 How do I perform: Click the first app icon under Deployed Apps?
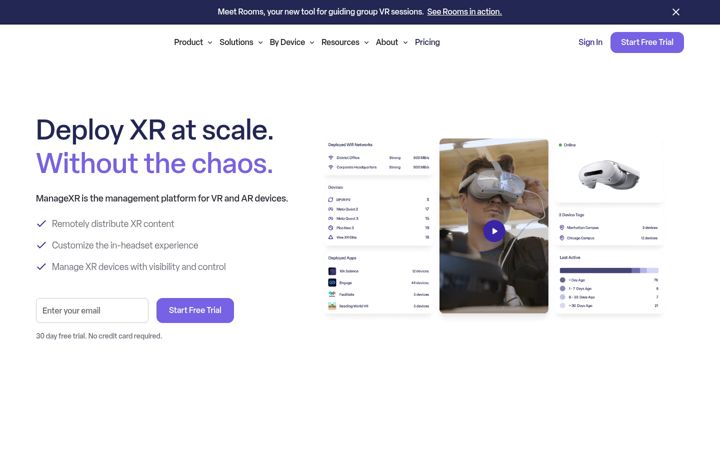point(332,271)
